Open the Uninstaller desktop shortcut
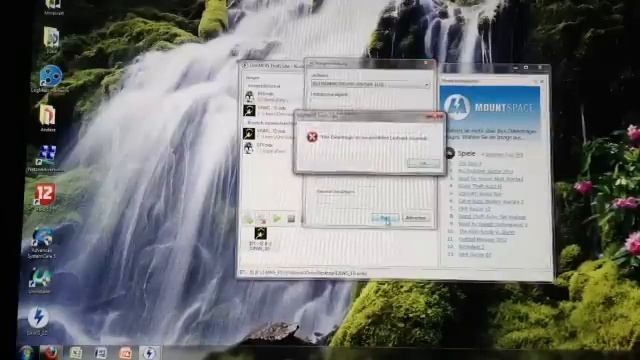Image resolution: width=640 pixels, height=360 pixels. tap(40, 281)
